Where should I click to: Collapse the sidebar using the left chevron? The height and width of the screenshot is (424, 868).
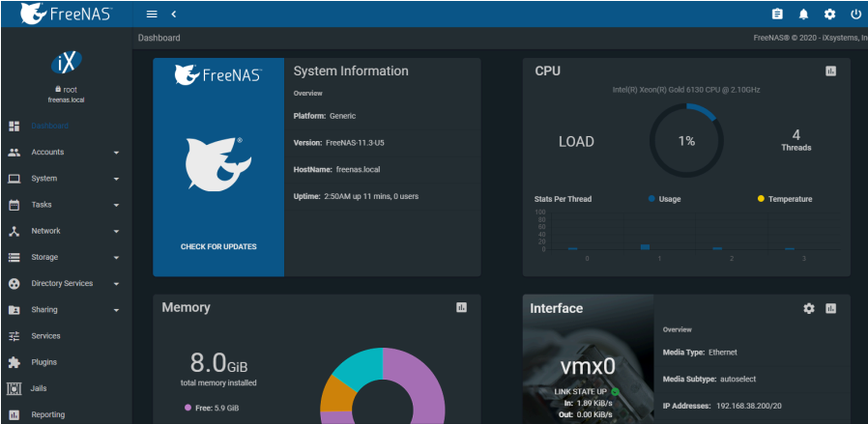(174, 14)
